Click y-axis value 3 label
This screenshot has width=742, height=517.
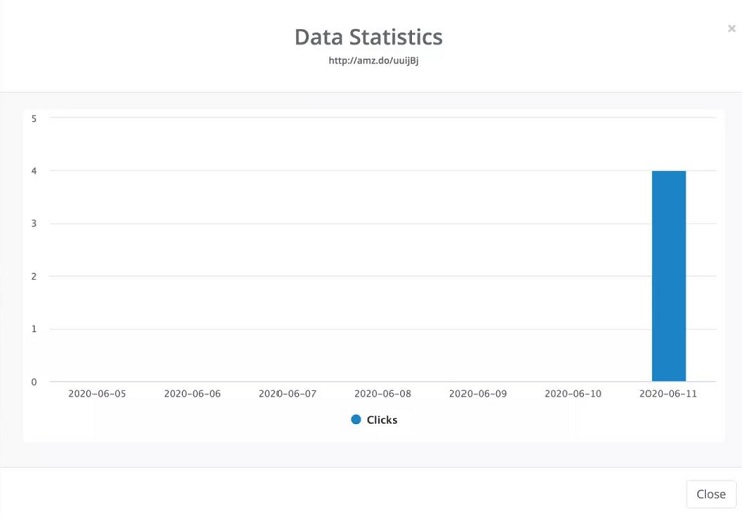(34, 223)
